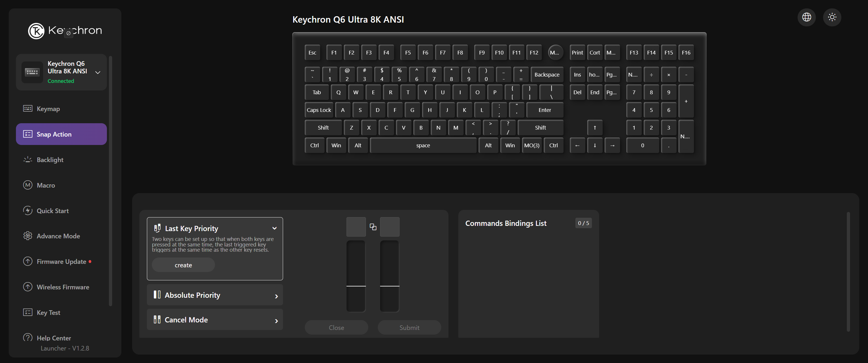868x363 pixels.
Task: Select the first empty key slot
Action: [x=356, y=227]
